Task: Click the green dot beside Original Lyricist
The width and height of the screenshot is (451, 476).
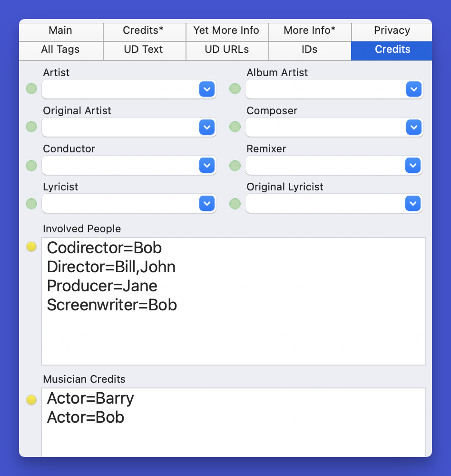Action: tap(235, 204)
